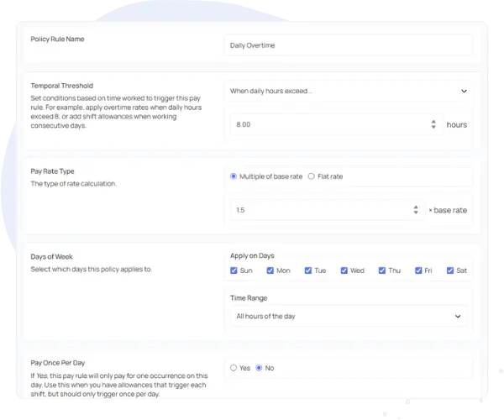
Task: Increase the base rate multiplier up arrow
Action: (416, 207)
